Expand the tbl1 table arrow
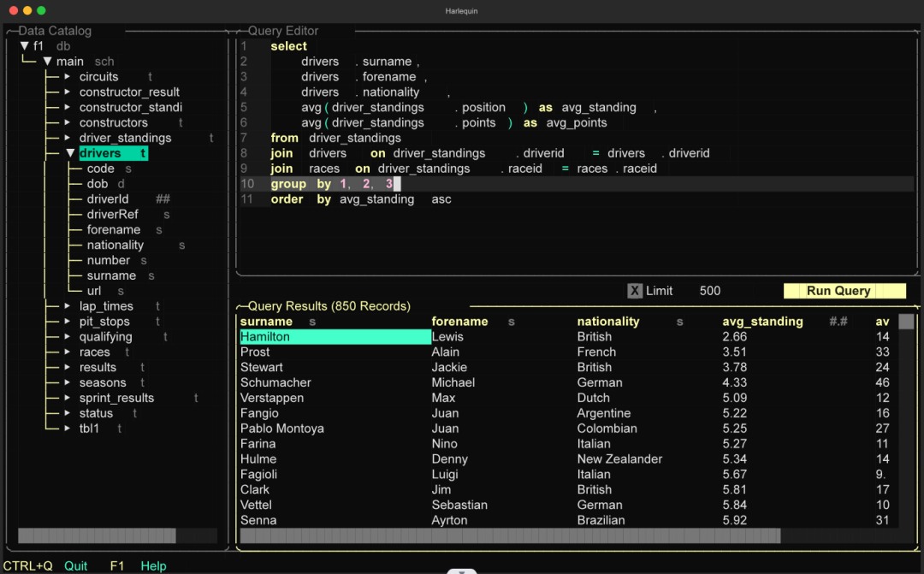 [68, 429]
